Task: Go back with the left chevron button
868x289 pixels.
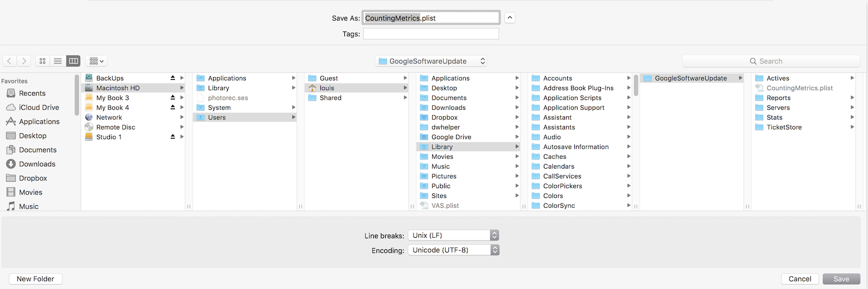Action: click(x=10, y=61)
